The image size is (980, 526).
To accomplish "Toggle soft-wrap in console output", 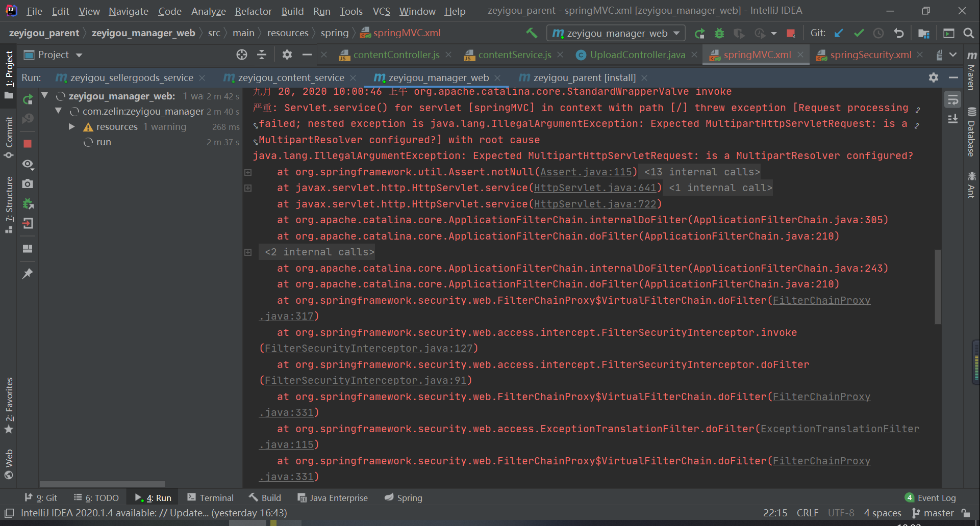I will [952, 99].
